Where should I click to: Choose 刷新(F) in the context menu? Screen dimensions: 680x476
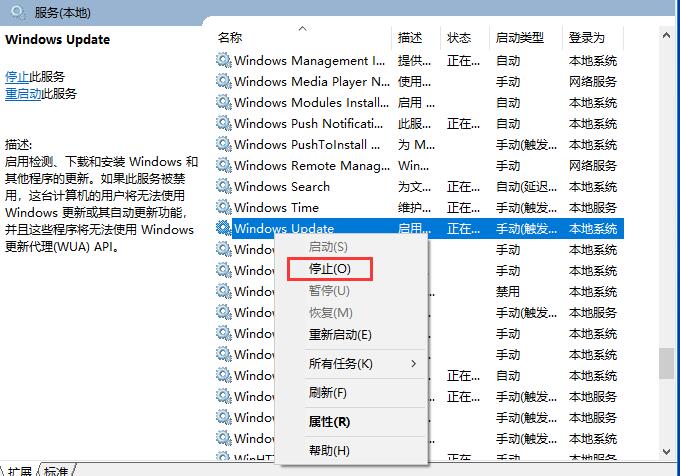[328, 392]
